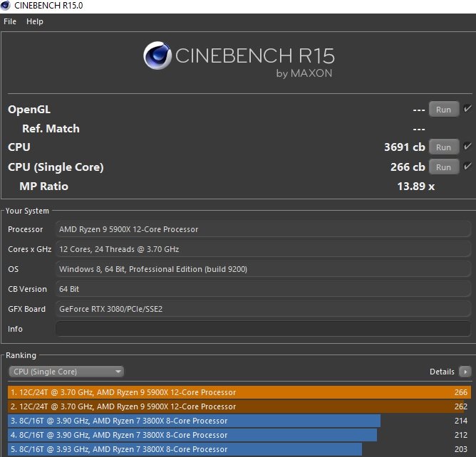The height and width of the screenshot is (457, 476).
Task: Click the Details label in Ranking
Action: tap(442, 372)
